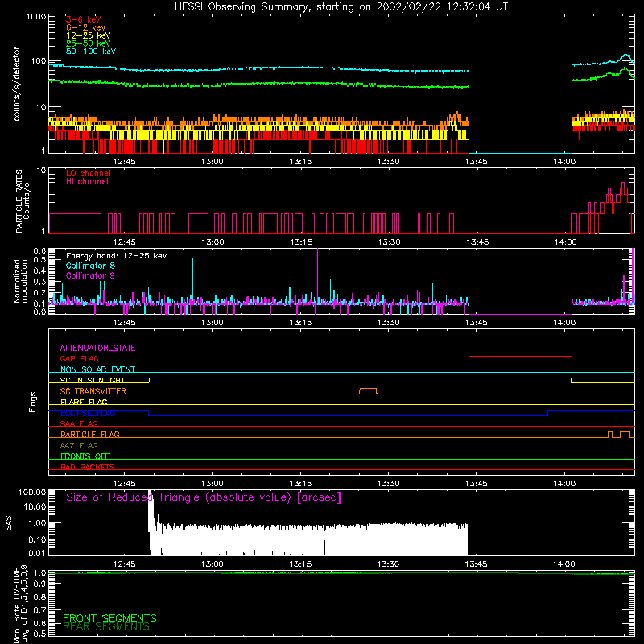Screen dimensions: 644x644
Task: Click the 'FLARE_FLAG' flag label
Action: 84,402
